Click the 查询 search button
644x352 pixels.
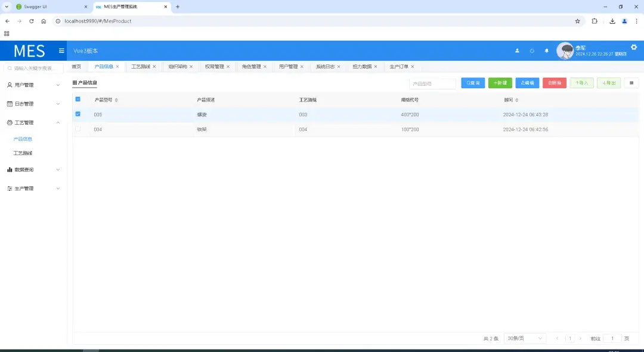coord(473,83)
